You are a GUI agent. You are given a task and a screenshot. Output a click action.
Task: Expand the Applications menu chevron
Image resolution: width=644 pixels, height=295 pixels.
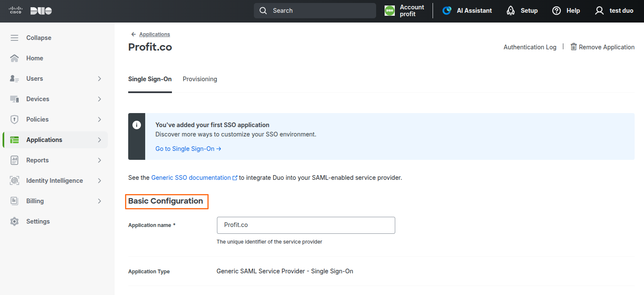click(x=99, y=140)
